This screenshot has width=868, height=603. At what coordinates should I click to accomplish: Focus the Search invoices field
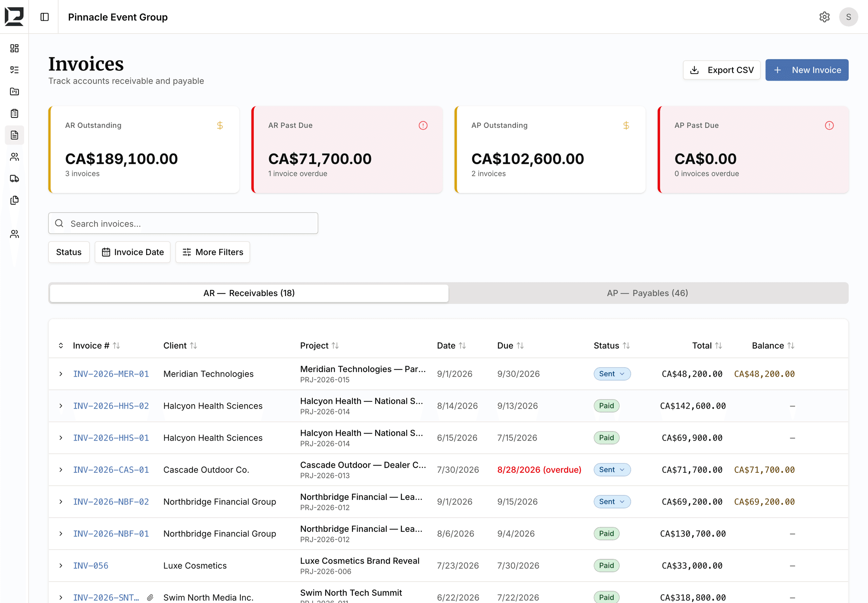[183, 223]
